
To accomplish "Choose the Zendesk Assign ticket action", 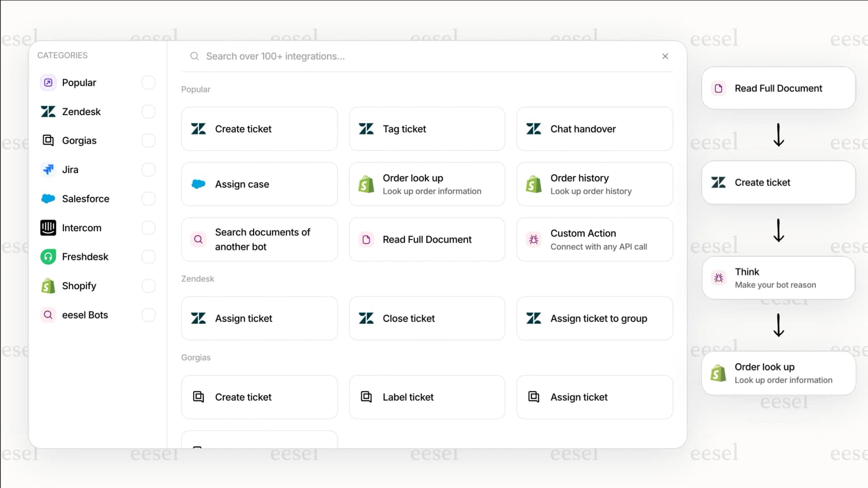I will click(x=259, y=319).
